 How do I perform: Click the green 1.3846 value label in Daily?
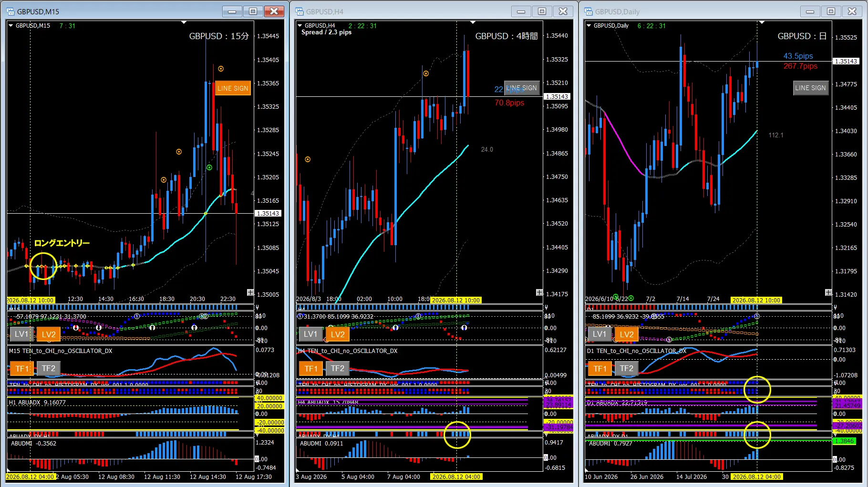[x=844, y=441]
